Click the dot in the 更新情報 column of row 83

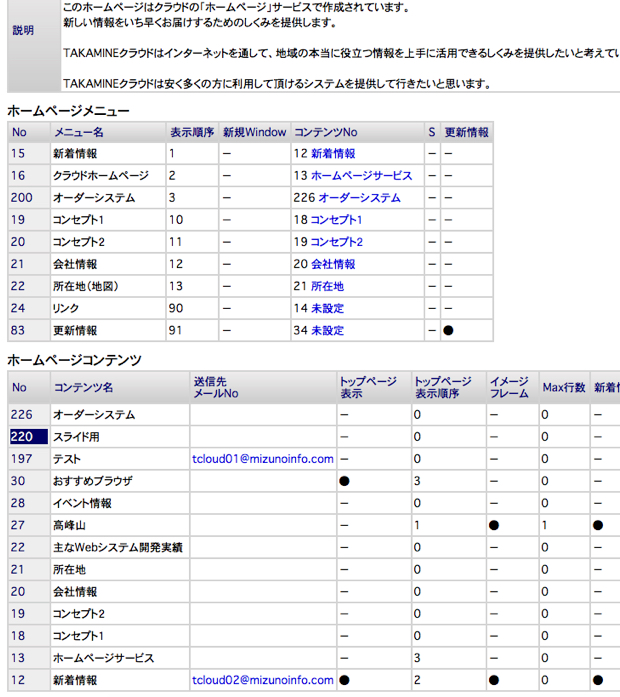(448, 331)
